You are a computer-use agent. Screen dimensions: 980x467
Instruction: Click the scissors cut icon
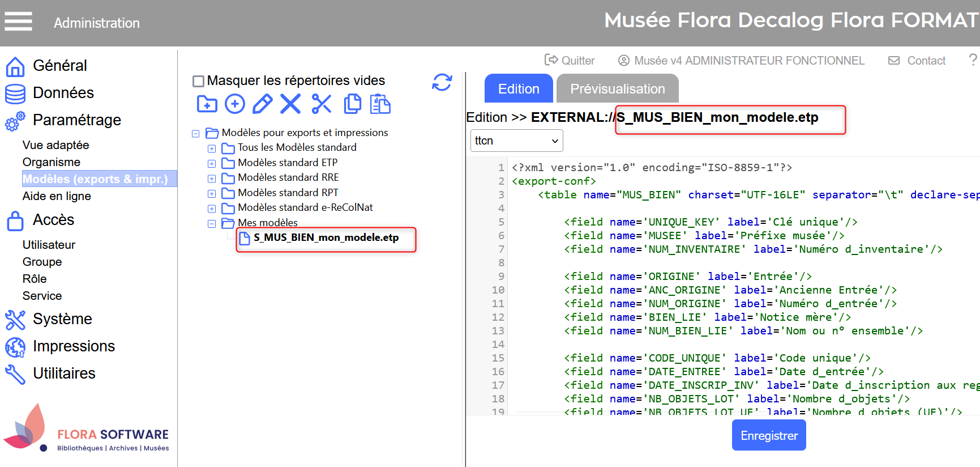coord(322,104)
